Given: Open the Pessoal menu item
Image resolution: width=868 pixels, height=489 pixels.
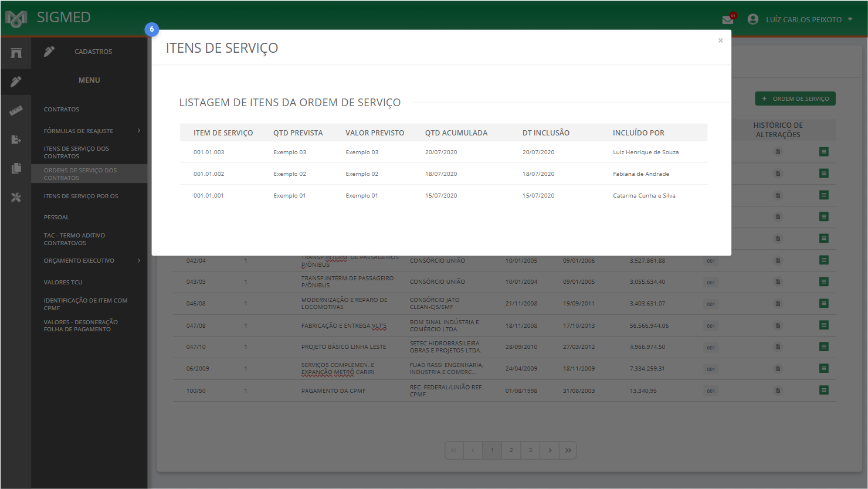Looking at the screenshot, I should 56,217.
